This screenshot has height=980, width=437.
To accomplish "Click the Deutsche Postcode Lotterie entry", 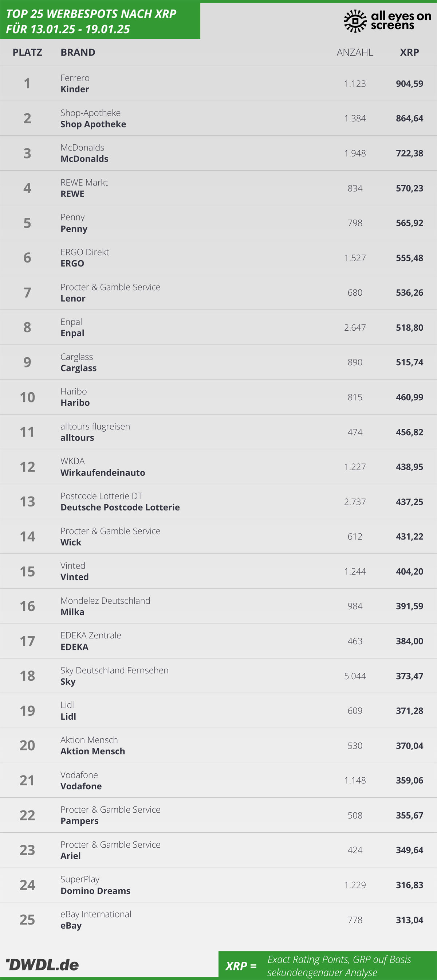I will [x=120, y=501].
